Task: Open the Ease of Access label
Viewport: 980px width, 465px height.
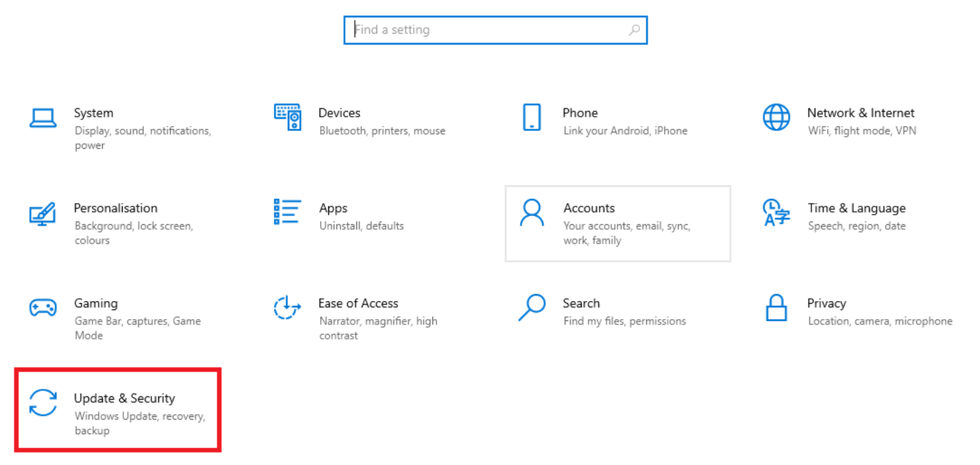Action: tap(358, 303)
